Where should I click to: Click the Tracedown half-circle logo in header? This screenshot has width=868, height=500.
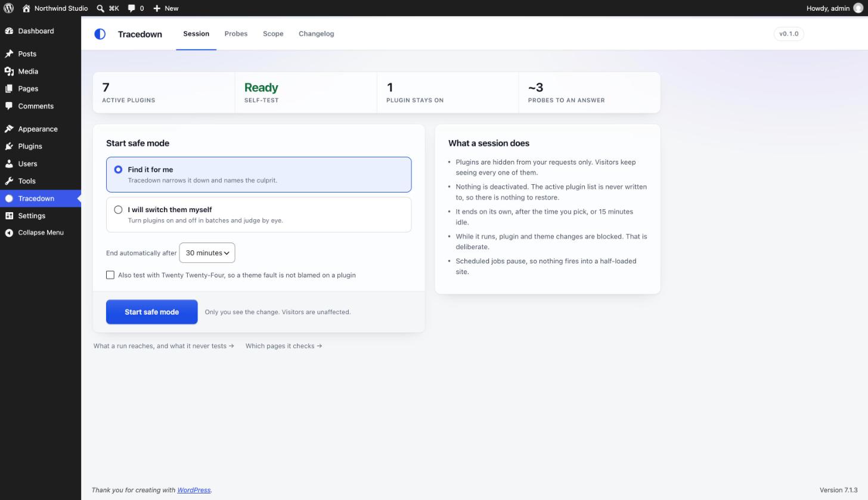pyautogui.click(x=100, y=34)
